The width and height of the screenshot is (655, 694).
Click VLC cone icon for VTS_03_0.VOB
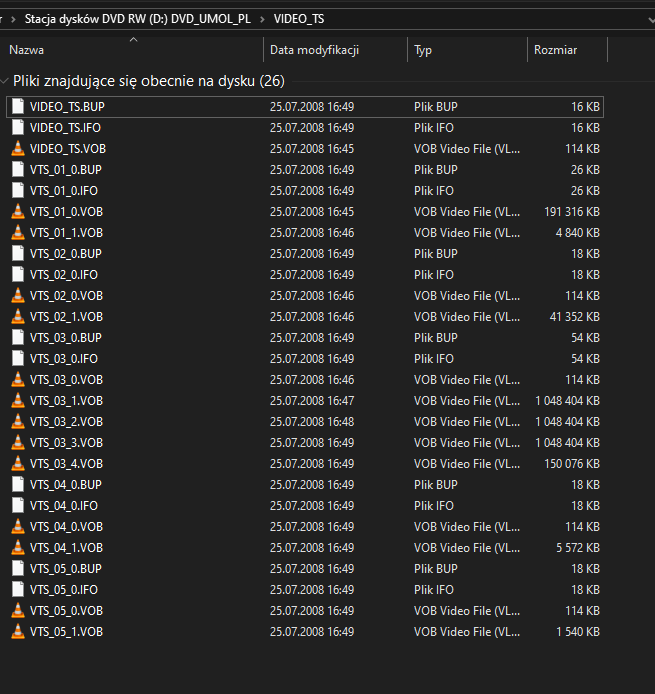point(18,380)
